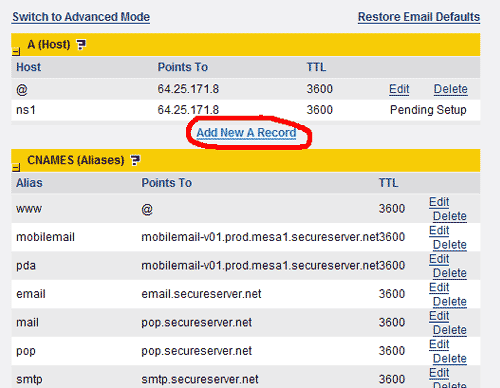Select 64.25.171.8 in the ns1 row
Screen dimensions: 500x388
[x=188, y=110]
